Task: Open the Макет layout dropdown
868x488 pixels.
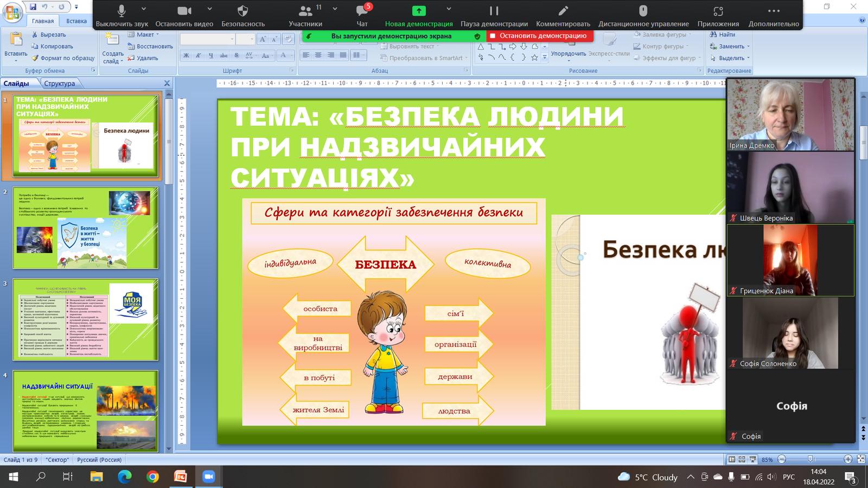Action: pos(144,35)
